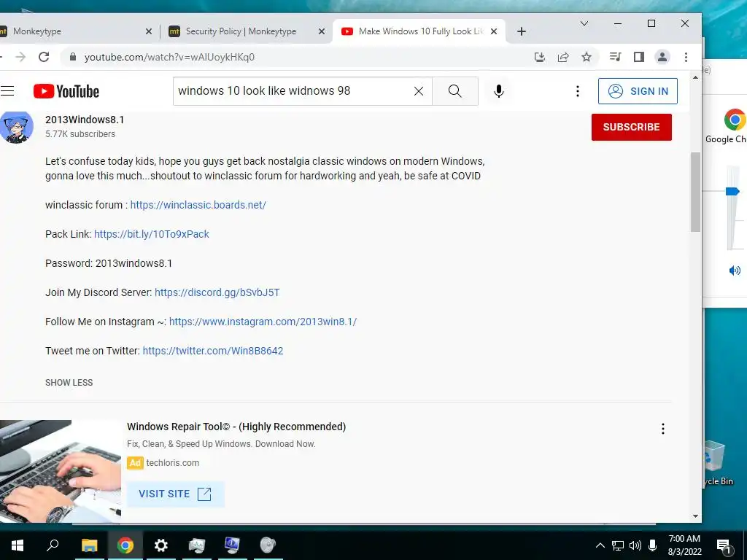This screenshot has width=747, height=560.
Task: Open the Discord server invite link
Action: (x=217, y=292)
